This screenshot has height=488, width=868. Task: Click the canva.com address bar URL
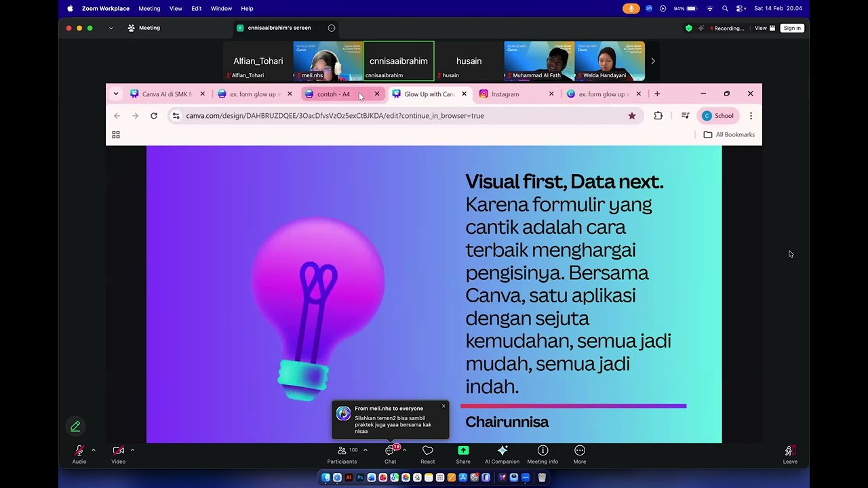click(335, 116)
